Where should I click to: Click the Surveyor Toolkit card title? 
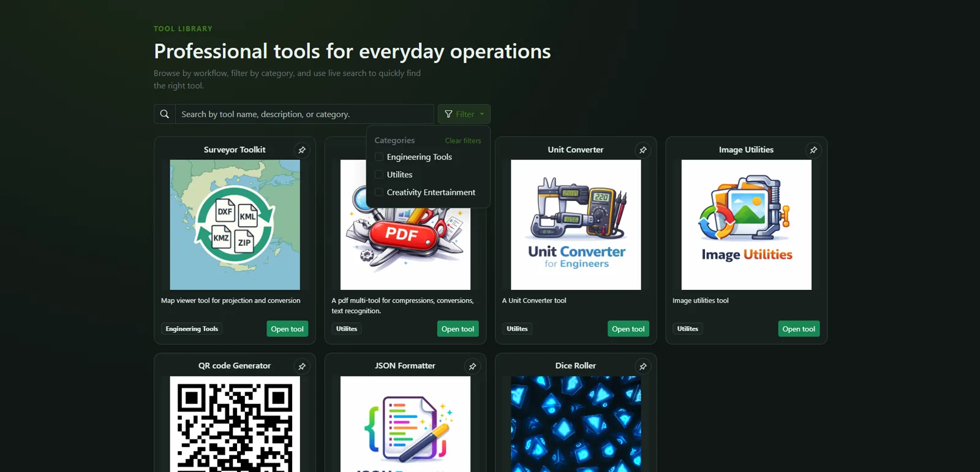pyautogui.click(x=235, y=150)
